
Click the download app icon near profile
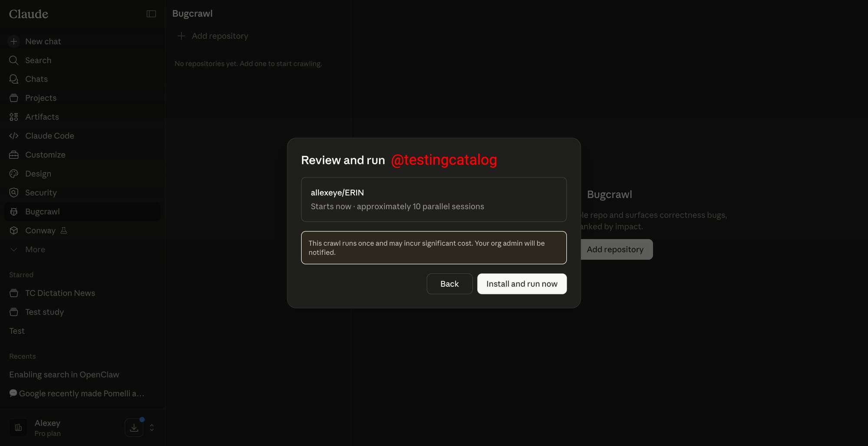pyautogui.click(x=134, y=428)
